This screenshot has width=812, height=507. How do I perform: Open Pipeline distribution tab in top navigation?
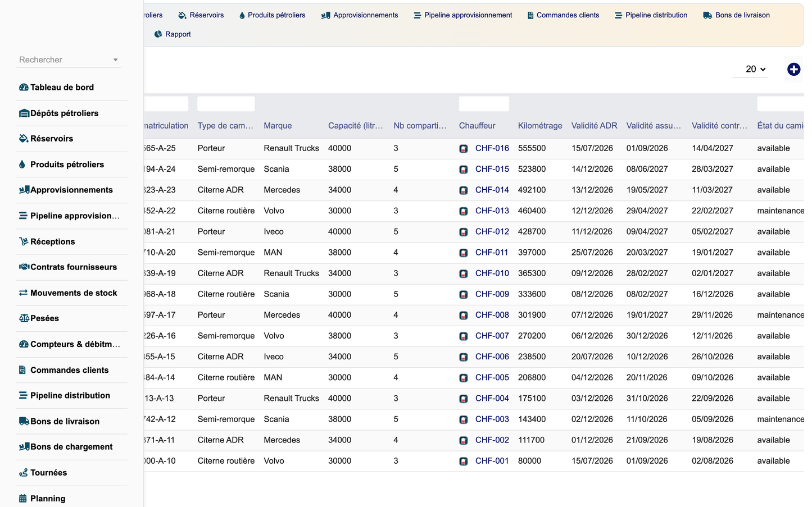coord(651,15)
